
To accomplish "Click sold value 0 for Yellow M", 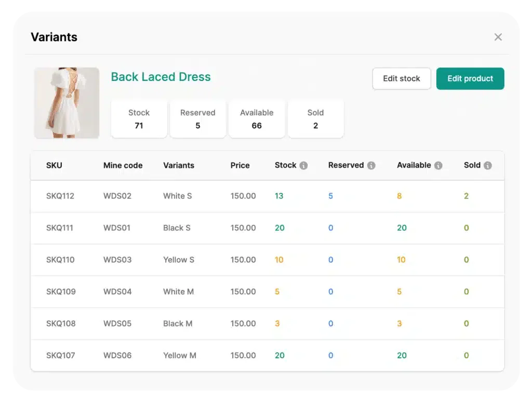I will 466,356.
